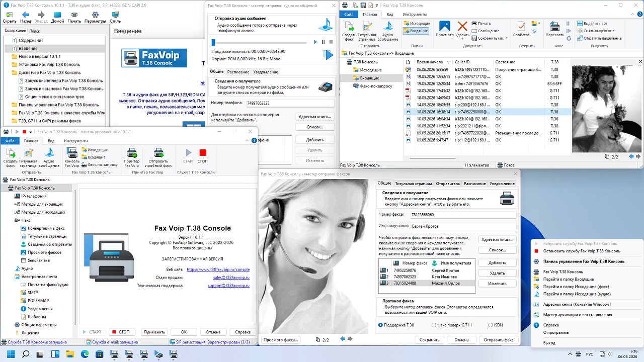Image resolution: width=644 pixels, height=362 pixels.
Task: Select the Михаил Орлов recipient row
Action: [x=427, y=283]
